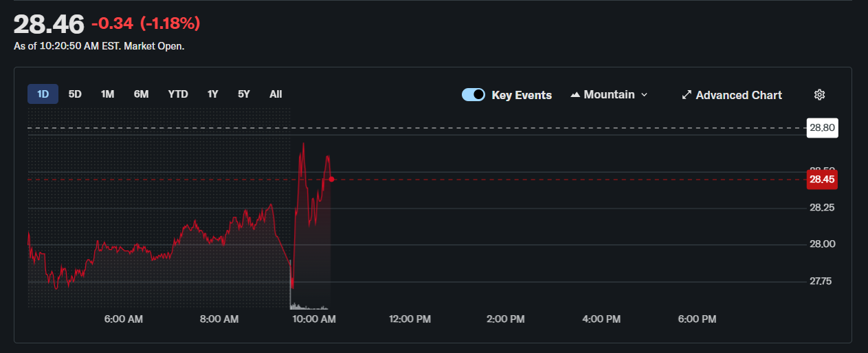Select the 1D time range tab
This screenshot has height=353, width=868.
pyautogui.click(x=43, y=94)
